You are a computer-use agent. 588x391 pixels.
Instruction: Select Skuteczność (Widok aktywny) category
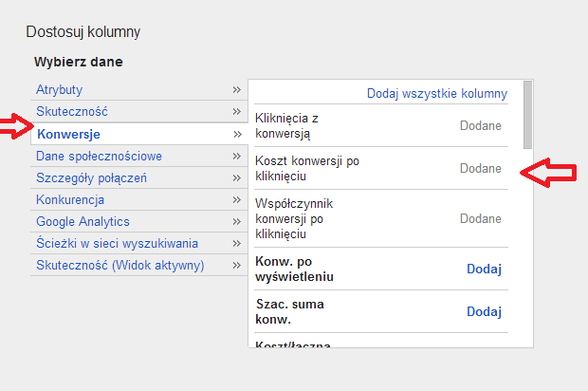tap(119, 265)
